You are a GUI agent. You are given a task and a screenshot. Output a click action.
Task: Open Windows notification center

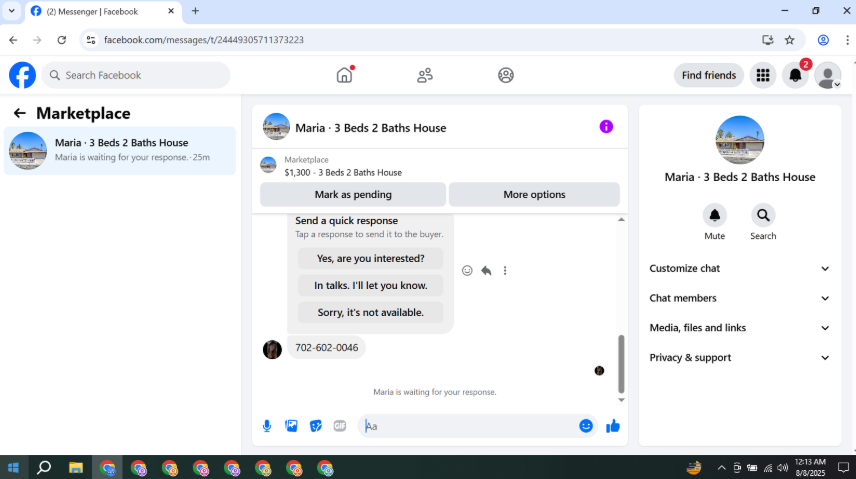pos(843,468)
